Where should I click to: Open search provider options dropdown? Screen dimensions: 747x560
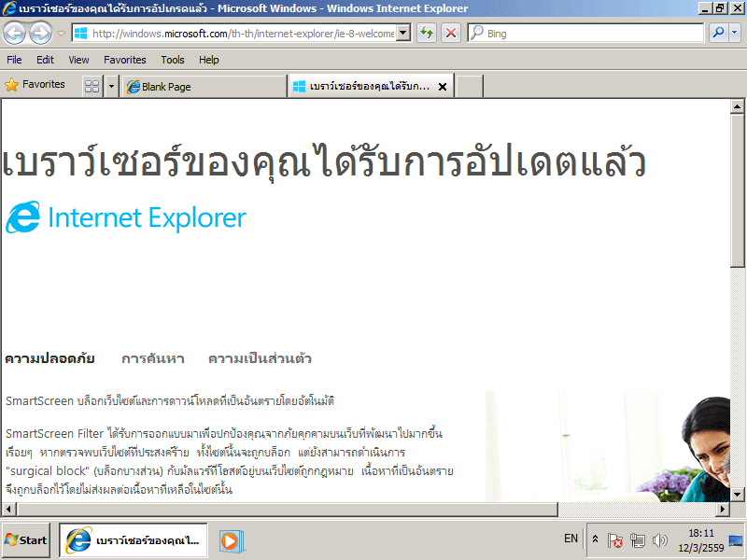pyautogui.click(x=735, y=34)
